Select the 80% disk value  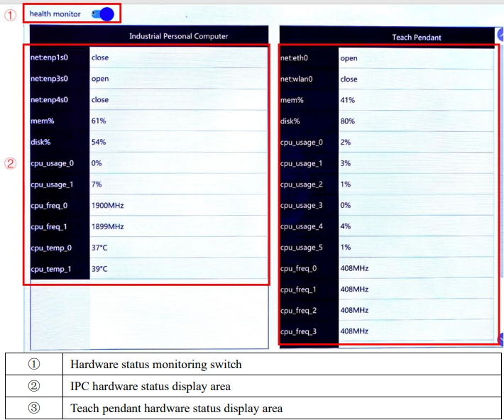click(347, 121)
